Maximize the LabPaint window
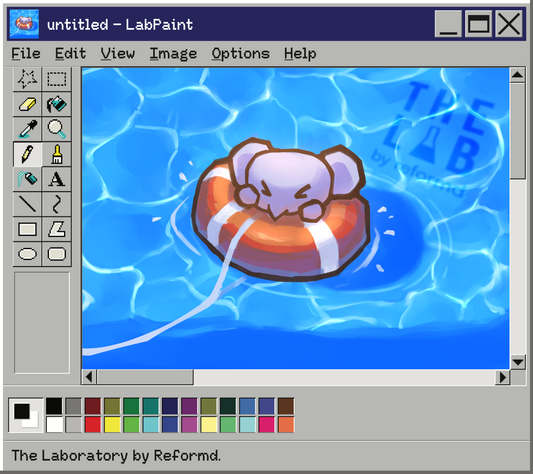The height and width of the screenshot is (474, 533). pyautogui.click(x=478, y=24)
